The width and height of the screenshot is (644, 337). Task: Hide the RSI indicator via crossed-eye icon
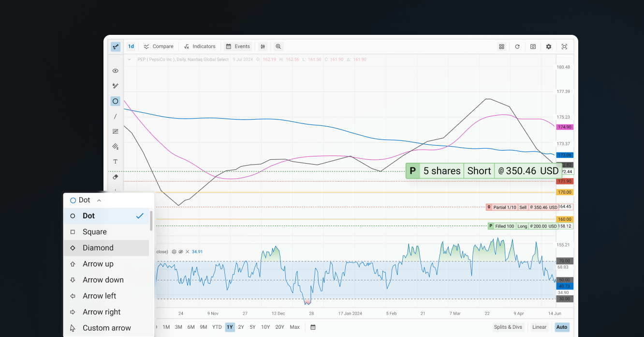(181, 251)
